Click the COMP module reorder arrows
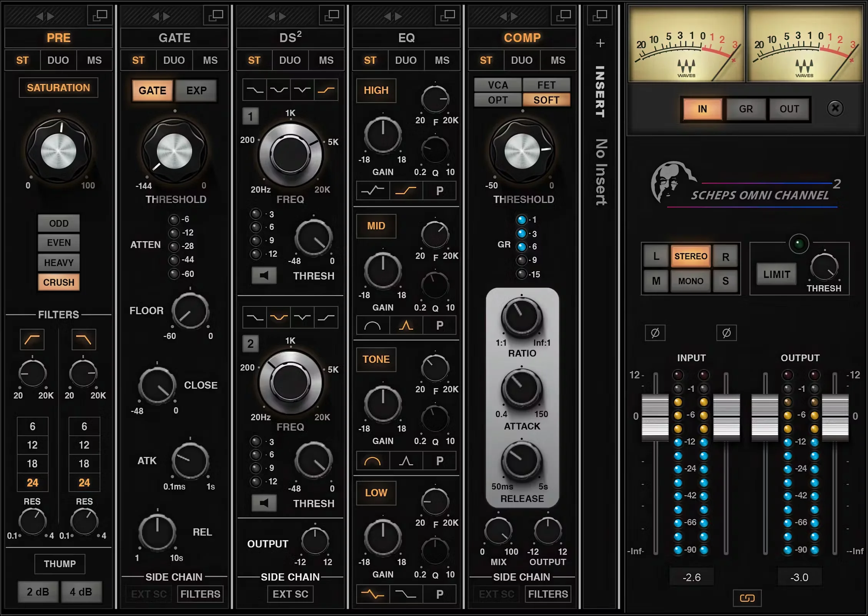868x616 pixels. point(509,16)
